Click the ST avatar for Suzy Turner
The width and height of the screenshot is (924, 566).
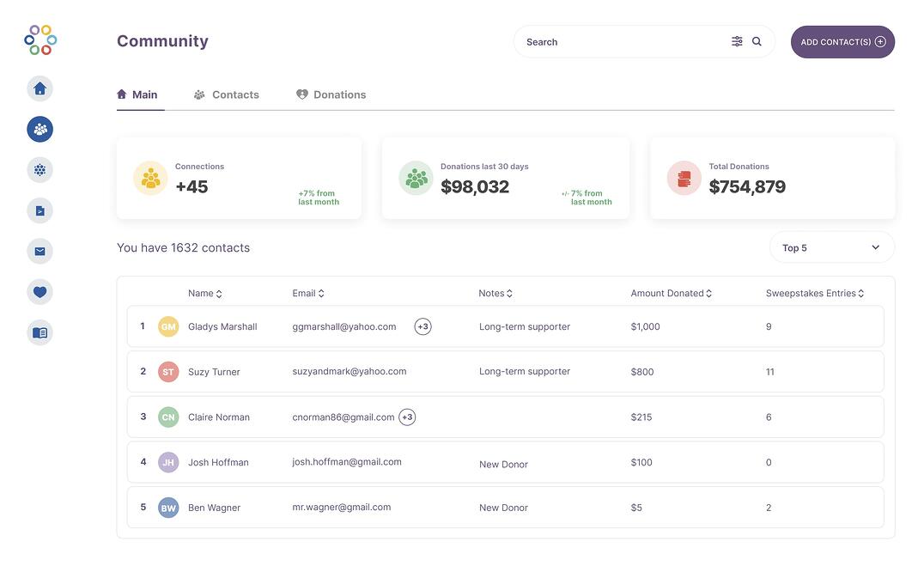point(168,371)
